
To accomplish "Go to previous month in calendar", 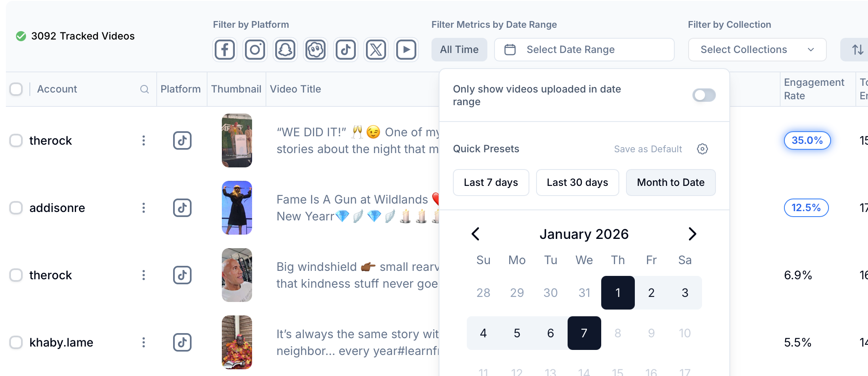I will 476,234.
